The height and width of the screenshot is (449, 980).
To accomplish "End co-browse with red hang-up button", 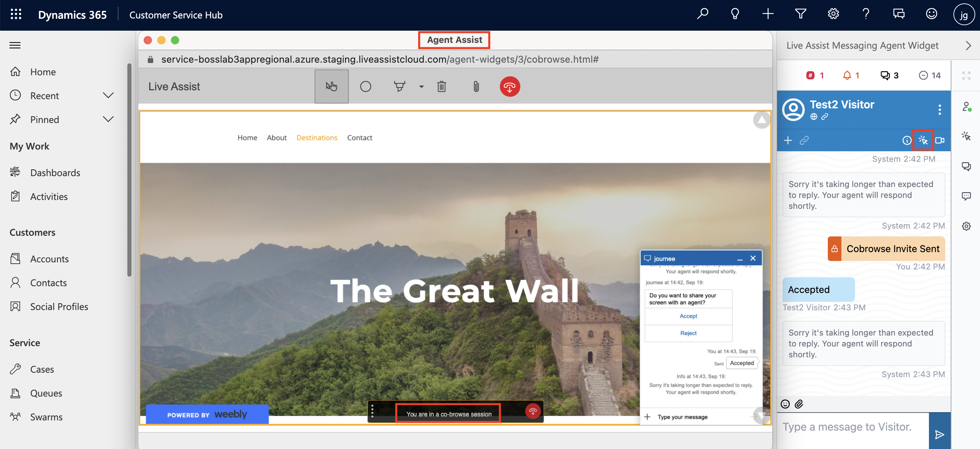I will point(510,87).
